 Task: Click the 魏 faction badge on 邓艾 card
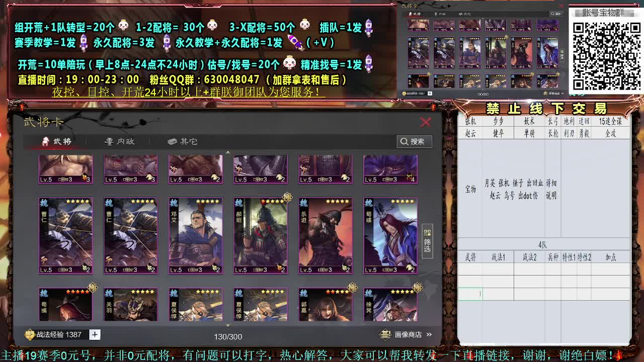[x=174, y=203]
